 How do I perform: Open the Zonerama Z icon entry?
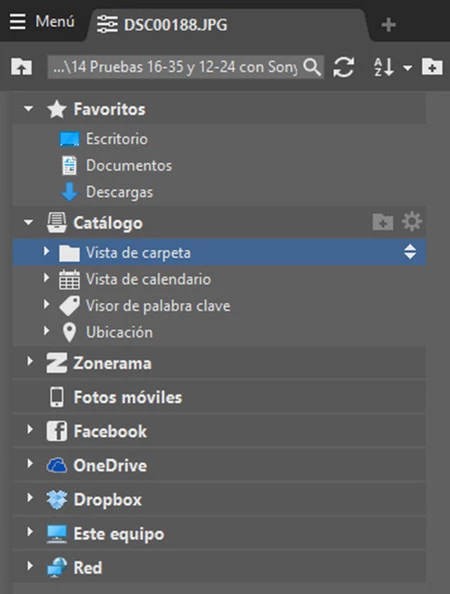pos(57,363)
